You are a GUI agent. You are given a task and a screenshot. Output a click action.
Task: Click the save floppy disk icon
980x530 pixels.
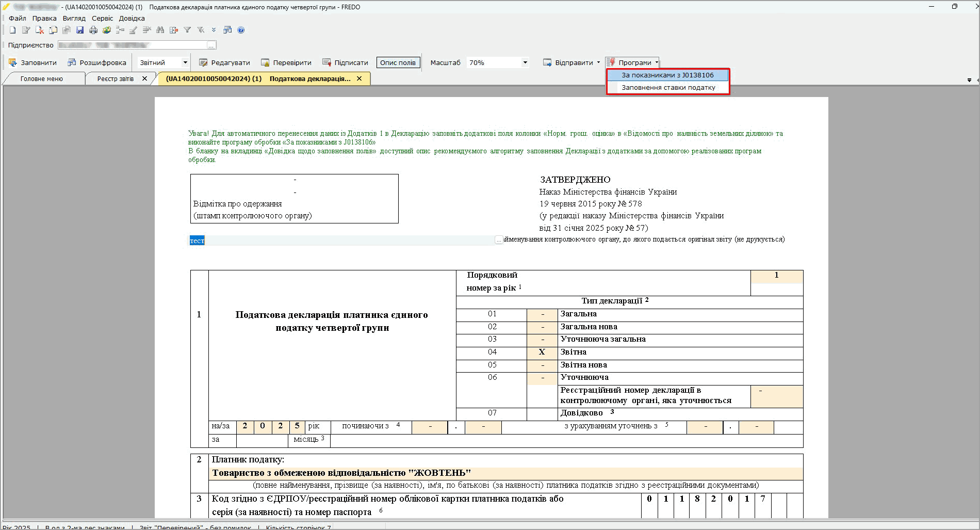80,30
